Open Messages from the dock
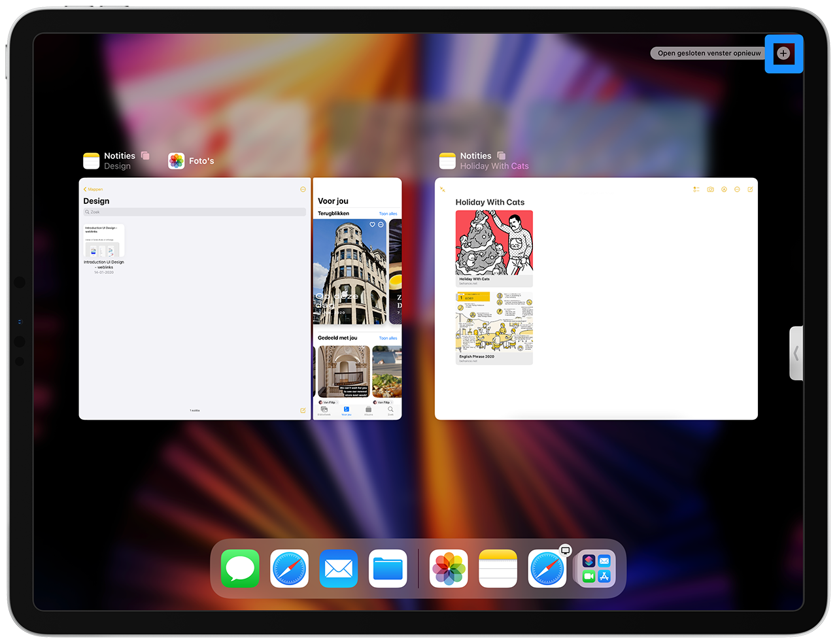This screenshot has width=837, height=644. pos(240,568)
